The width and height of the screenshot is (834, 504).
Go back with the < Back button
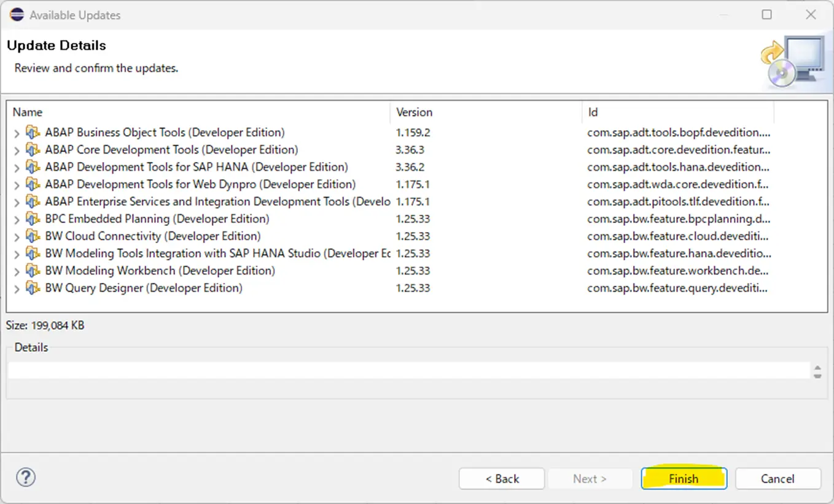(x=502, y=479)
